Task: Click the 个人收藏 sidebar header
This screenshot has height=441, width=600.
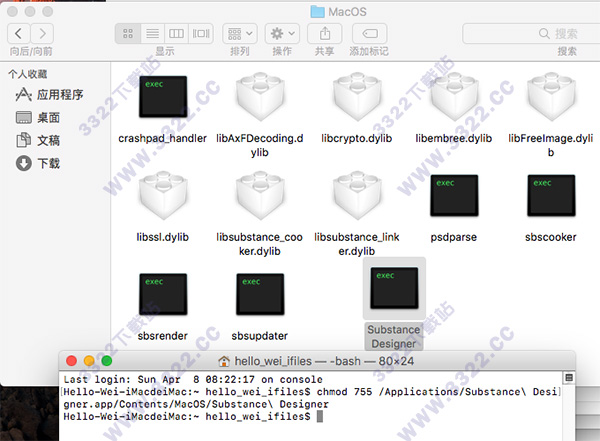Action: 28,74
